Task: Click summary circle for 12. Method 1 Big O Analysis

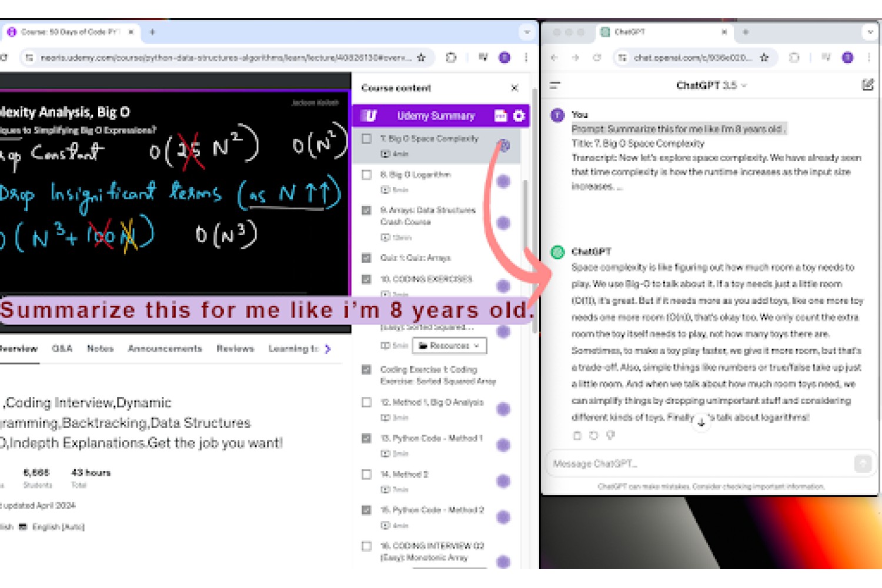Action: [503, 409]
